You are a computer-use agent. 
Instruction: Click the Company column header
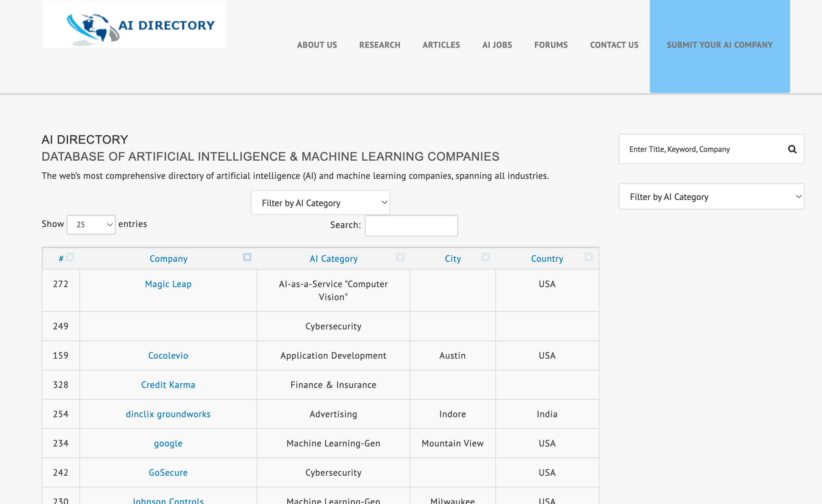coord(169,259)
